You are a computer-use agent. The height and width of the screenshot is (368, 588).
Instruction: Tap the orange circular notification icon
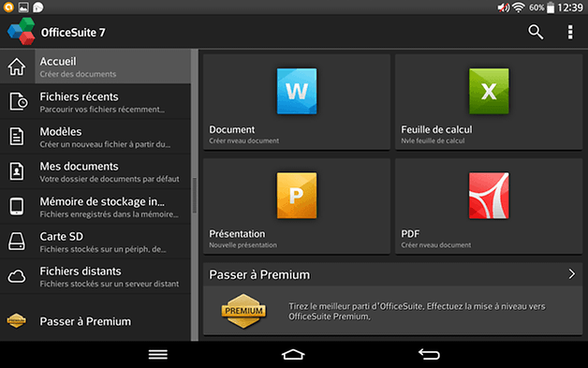(8, 7)
